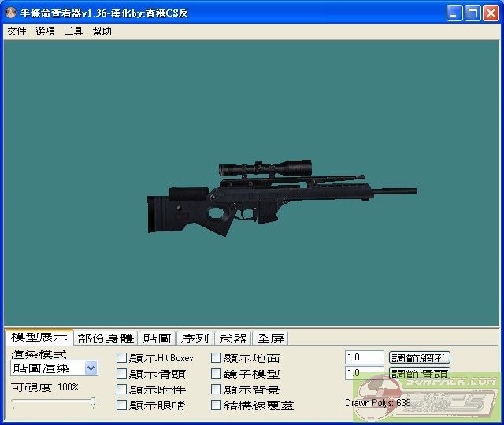The width and height of the screenshot is (504, 425).
Task: Open the 文件 menu
Action: coord(17,31)
